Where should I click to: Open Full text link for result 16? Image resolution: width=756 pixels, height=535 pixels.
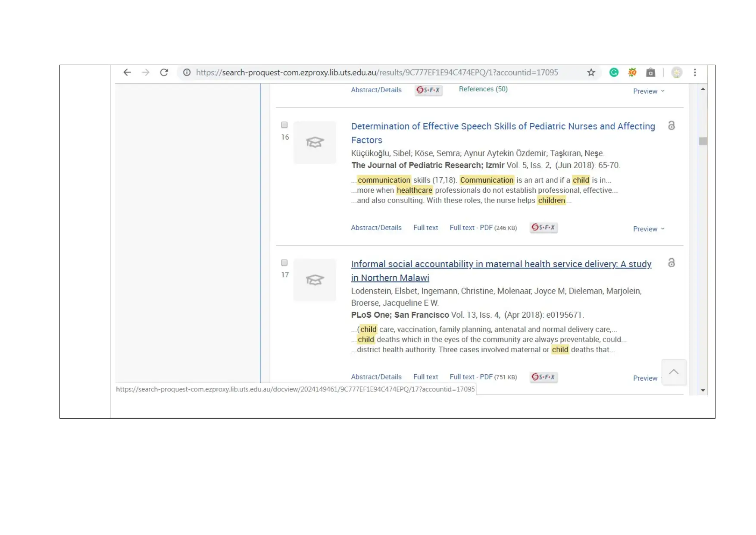[x=425, y=228]
